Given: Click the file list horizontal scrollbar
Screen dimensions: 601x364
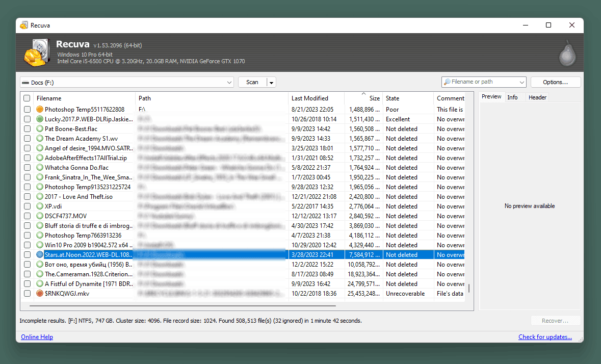Looking at the screenshot, I should [182, 306].
